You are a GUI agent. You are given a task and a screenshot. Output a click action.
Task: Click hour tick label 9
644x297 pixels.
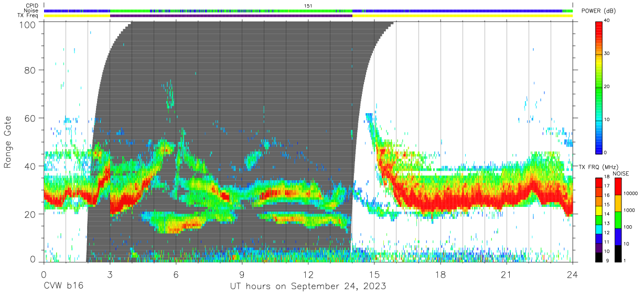tap(242, 274)
